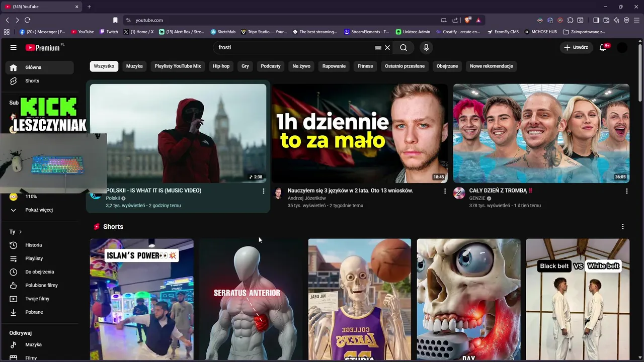The width and height of the screenshot is (644, 362).
Task: Open the ISLAM'S POWER short
Action: pyautogui.click(x=142, y=300)
